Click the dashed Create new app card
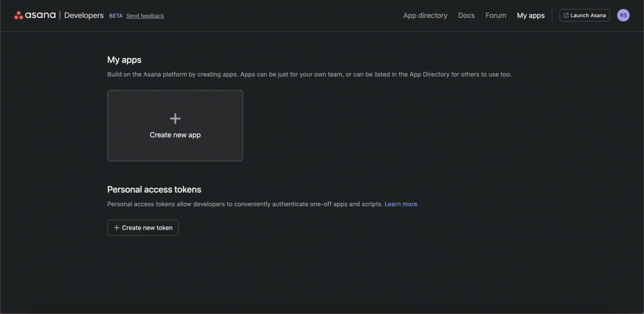The height and width of the screenshot is (314, 644). coord(175,126)
